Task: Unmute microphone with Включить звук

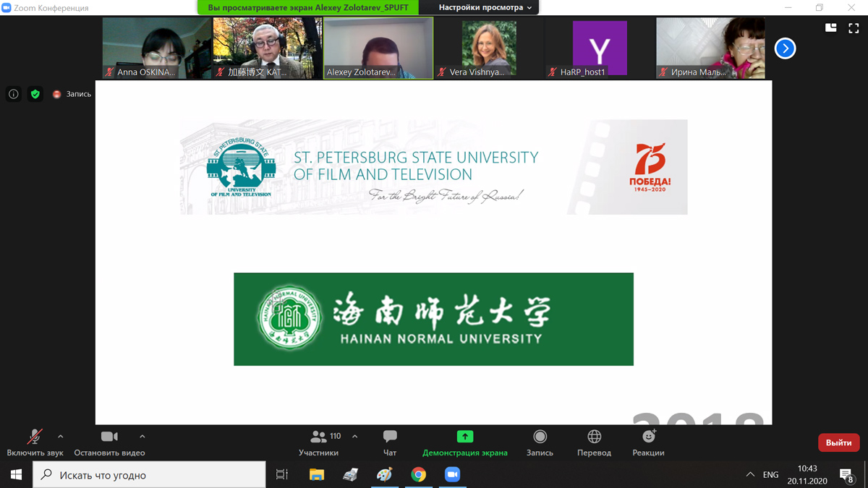Action: pos(35,442)
